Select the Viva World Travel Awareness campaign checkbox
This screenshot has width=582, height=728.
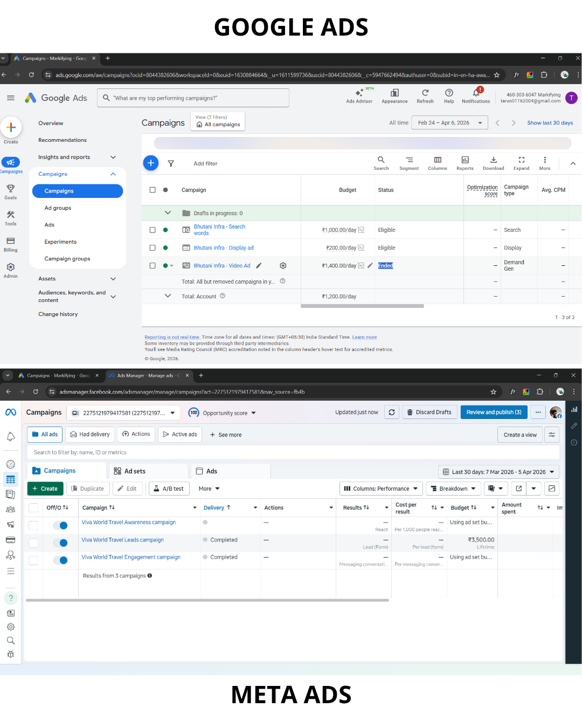33,525
